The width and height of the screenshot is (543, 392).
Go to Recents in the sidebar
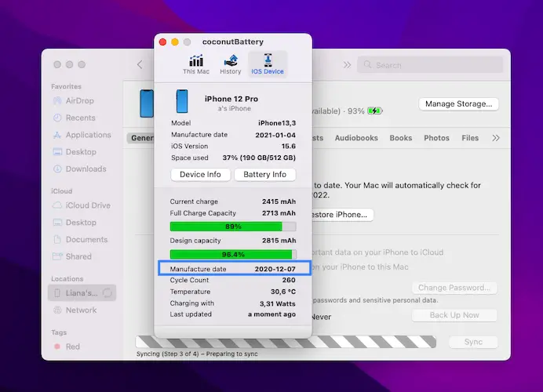80,118
